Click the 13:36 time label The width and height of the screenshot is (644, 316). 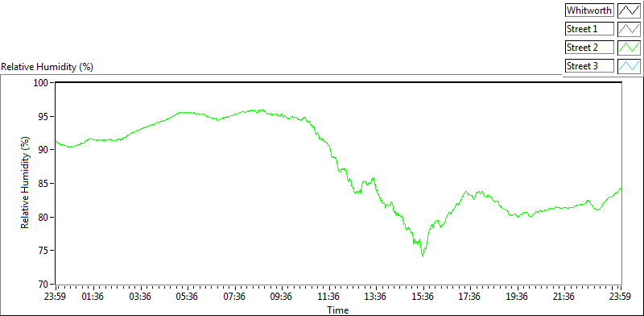point(376,297)
